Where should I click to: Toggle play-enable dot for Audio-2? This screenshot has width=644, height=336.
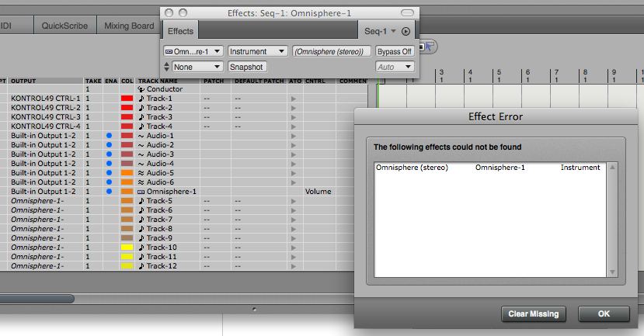pos(109,145)
